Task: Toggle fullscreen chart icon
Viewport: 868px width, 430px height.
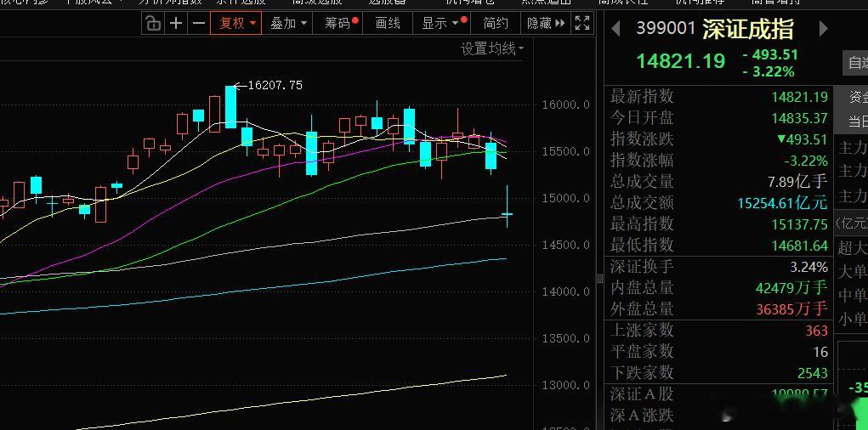Action: 582,23
